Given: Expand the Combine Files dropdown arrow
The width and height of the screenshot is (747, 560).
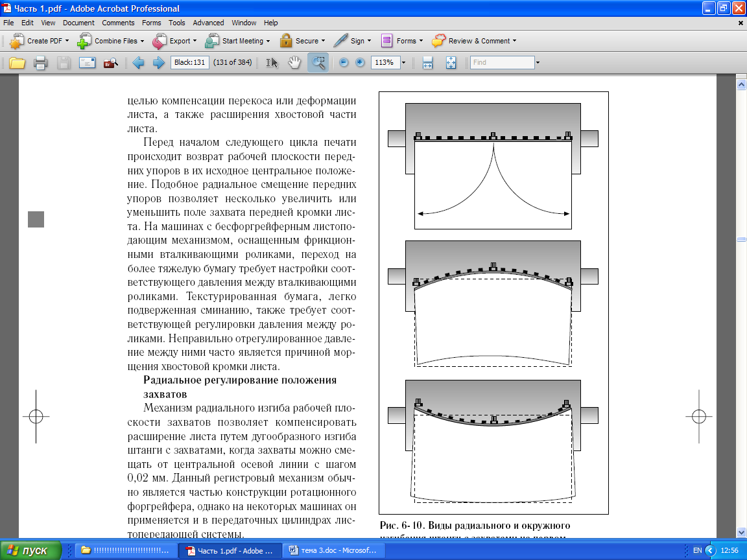Looking at the screenshot, I should pos(142,41).
